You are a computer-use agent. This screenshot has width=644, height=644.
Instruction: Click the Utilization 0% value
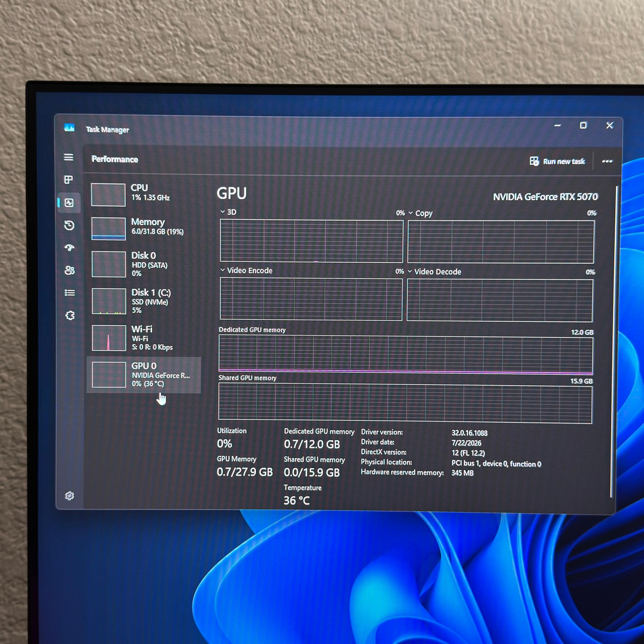point(224,443)
